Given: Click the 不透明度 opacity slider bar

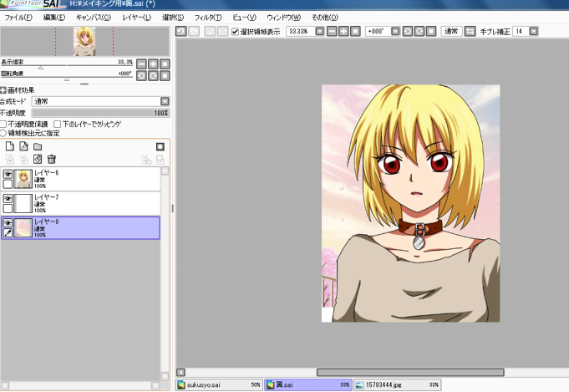Looking at the screenshot, I should 100,113.
